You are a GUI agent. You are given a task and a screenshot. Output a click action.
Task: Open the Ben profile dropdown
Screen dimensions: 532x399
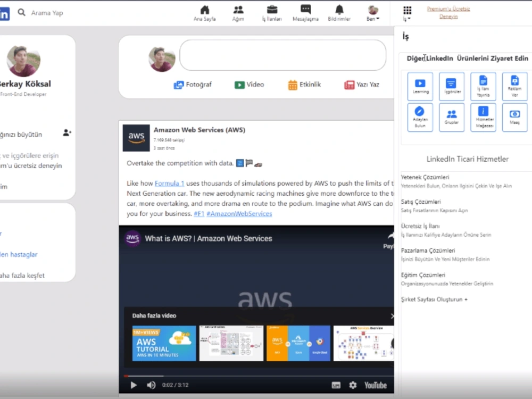point(373,14)
